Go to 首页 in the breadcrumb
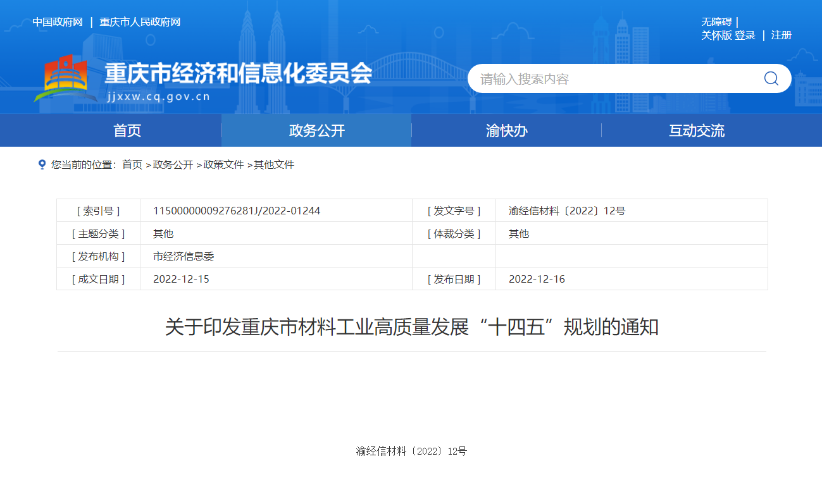822x504 pixels. pos(132,165)
